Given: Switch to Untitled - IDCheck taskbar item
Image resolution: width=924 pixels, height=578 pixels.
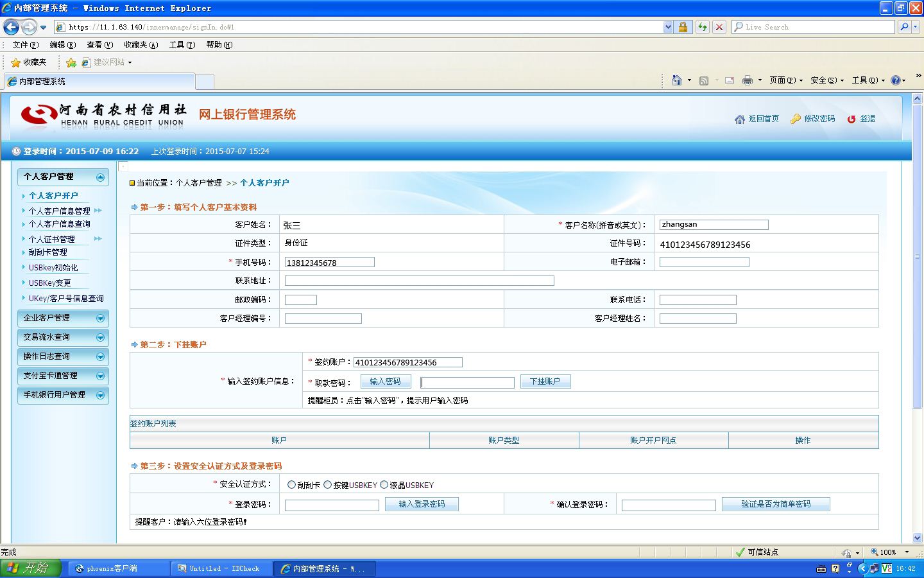Looking at the screenshot, I should [221, 568].
